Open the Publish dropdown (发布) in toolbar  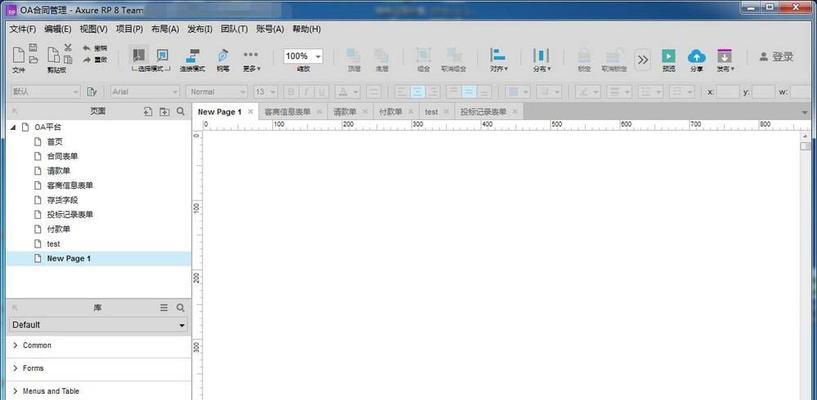coord(725,60)
